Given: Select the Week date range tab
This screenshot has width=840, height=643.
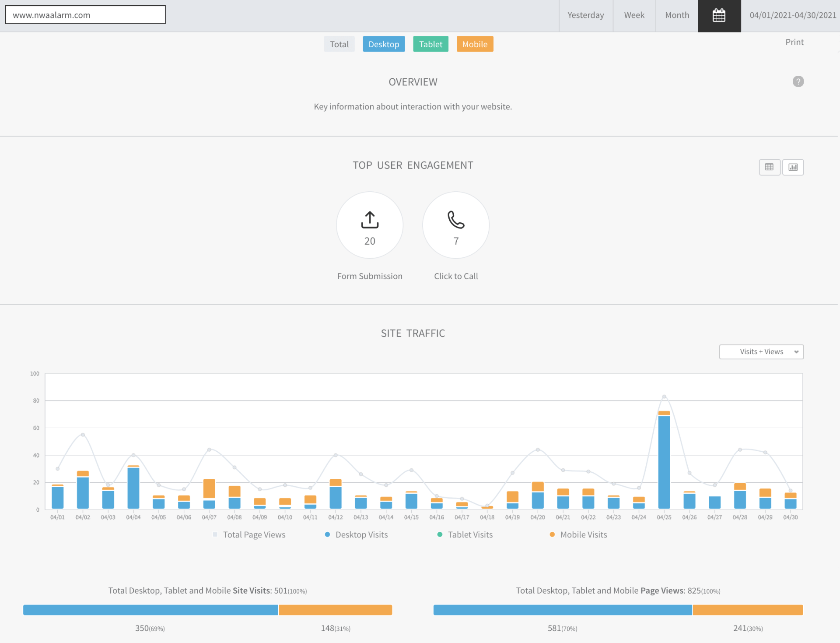Looking at the screenshot, I should pos(634,16).
